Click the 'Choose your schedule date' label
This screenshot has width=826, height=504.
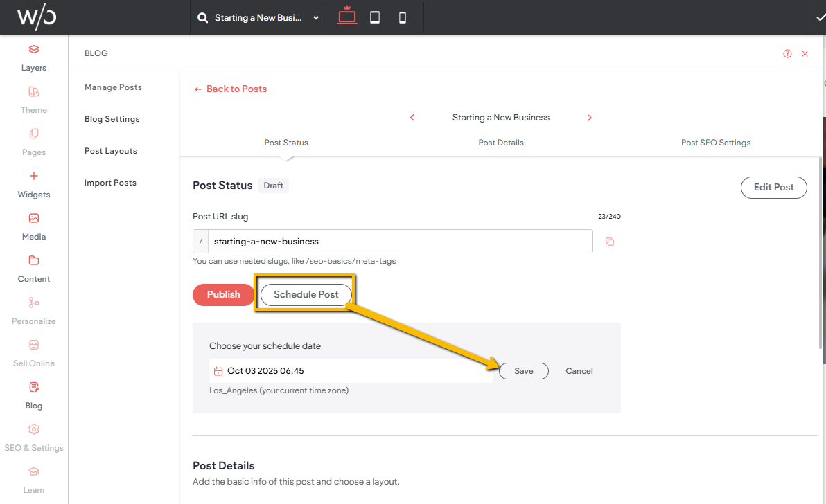tap(265, 345)
